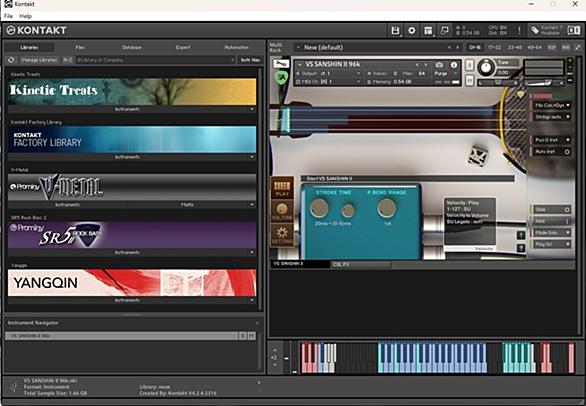Toggle the Hold switch
This screenshot has height=406, width=586.
point(551,221)
